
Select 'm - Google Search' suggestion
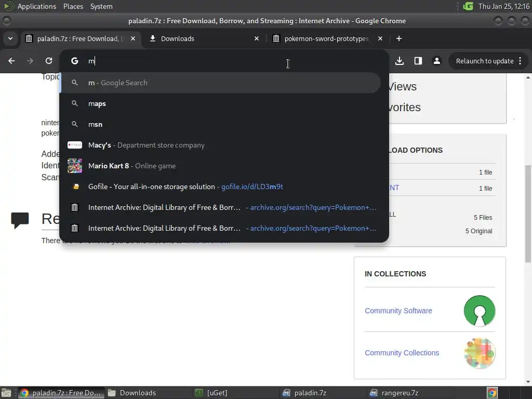(x=220, y=83)
